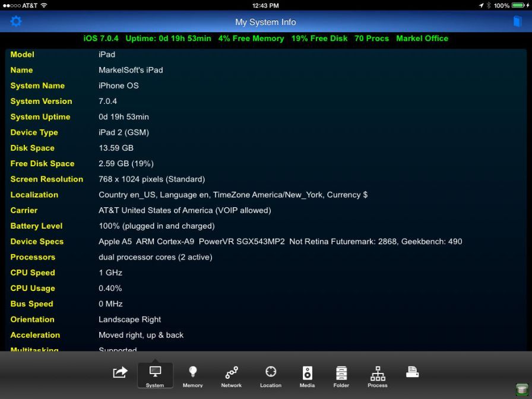Tap the printer icon
532x399 pixels.
[413, 372]
